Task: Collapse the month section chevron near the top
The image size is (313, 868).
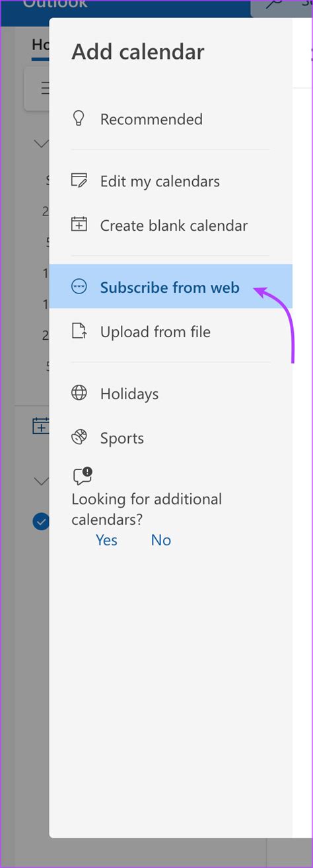Action: click(42, 143)
